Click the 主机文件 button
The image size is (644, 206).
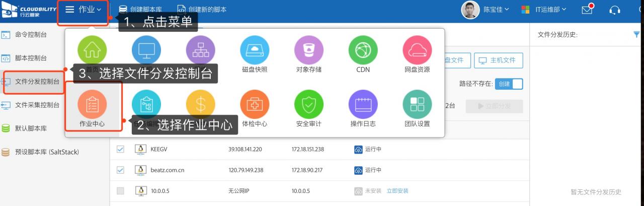pyautogui.click(x=498, y=60)
